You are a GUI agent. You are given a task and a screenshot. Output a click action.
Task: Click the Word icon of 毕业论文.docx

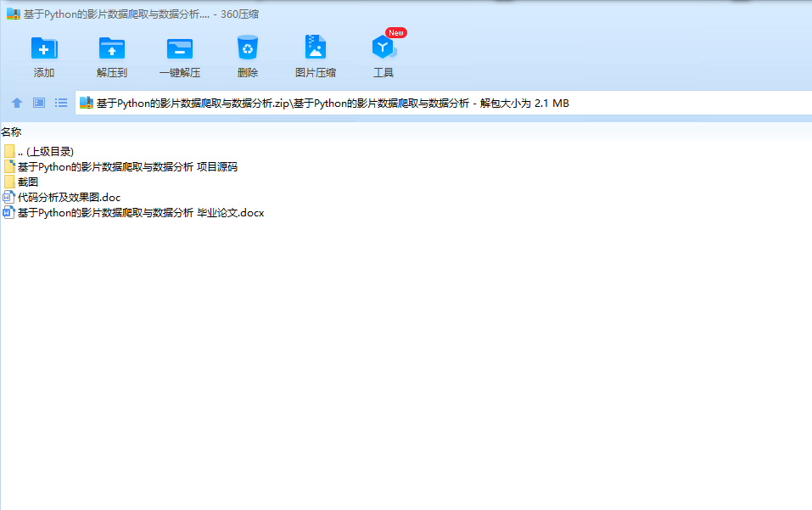point(8,212)
